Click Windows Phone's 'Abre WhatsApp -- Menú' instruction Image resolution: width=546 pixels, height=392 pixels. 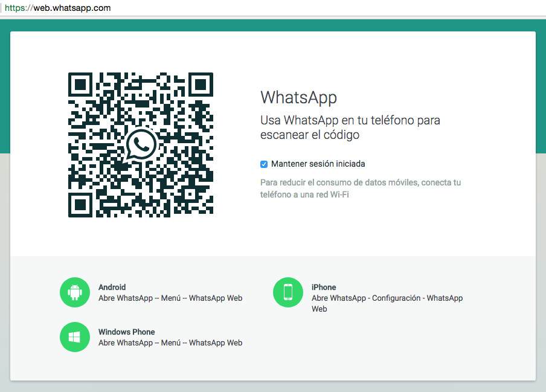pos(170,342)
